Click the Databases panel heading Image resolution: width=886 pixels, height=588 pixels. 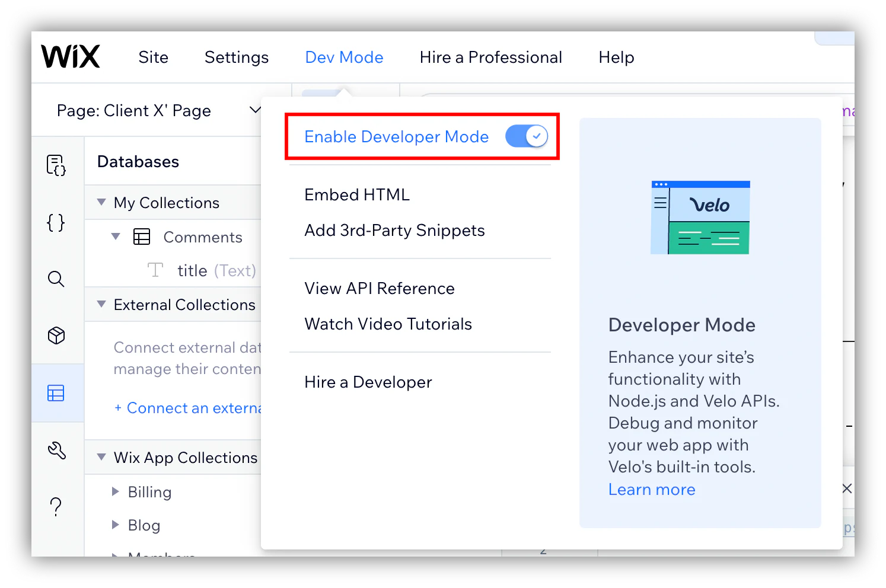[x=138, y=162]
